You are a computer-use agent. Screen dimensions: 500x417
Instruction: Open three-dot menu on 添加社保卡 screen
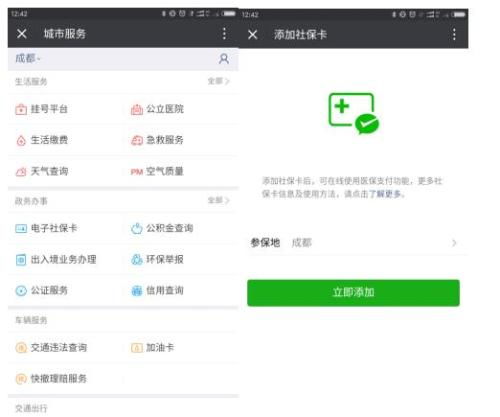coord(454,34)
